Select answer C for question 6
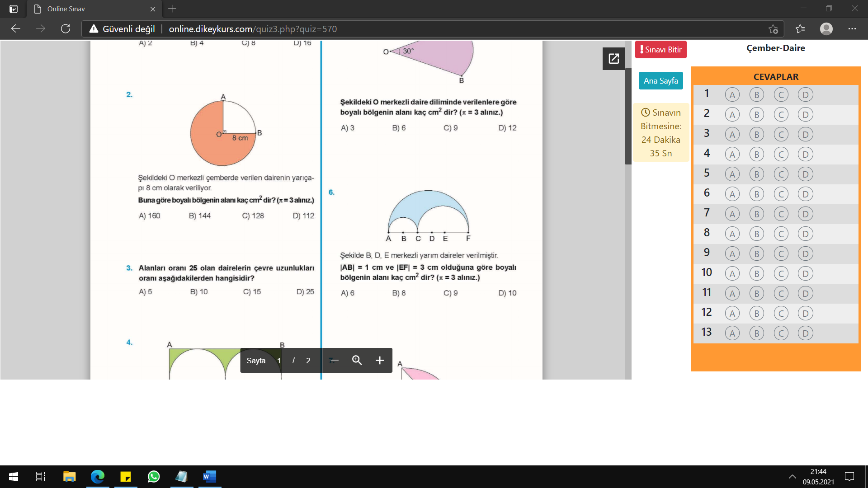The image size is (868, 488). pos(781,194)
